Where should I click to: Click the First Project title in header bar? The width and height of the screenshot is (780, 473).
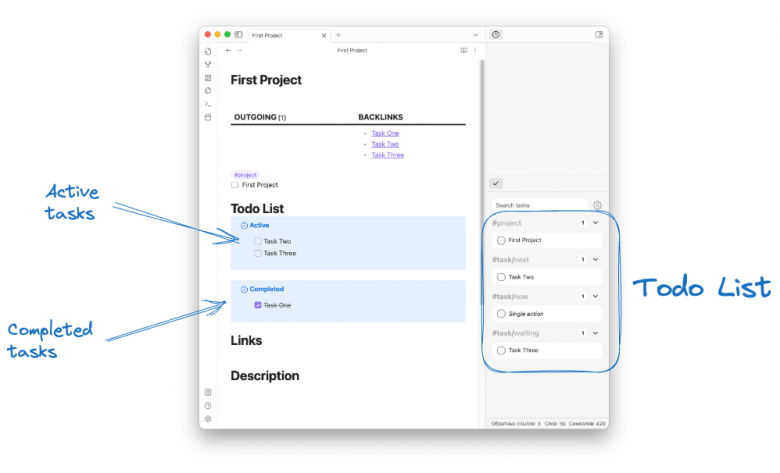coord(352,50)
